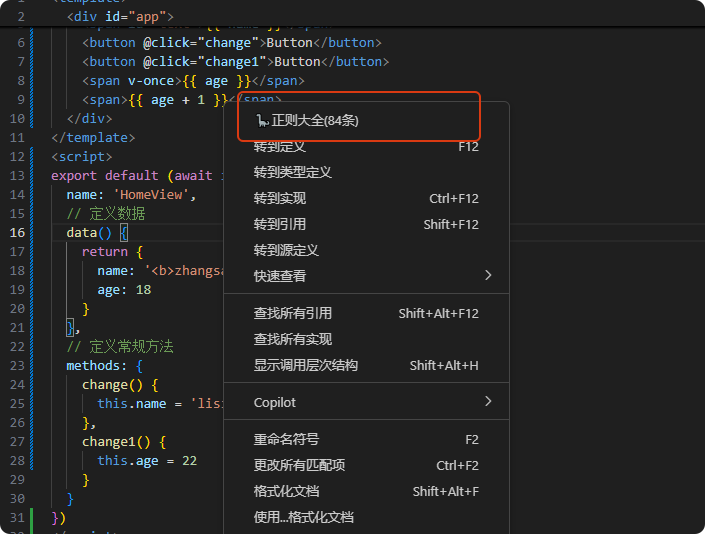This screenshot has width=705, height=534.
Task: Click line number 16 in the gutter
Action: 17,232
